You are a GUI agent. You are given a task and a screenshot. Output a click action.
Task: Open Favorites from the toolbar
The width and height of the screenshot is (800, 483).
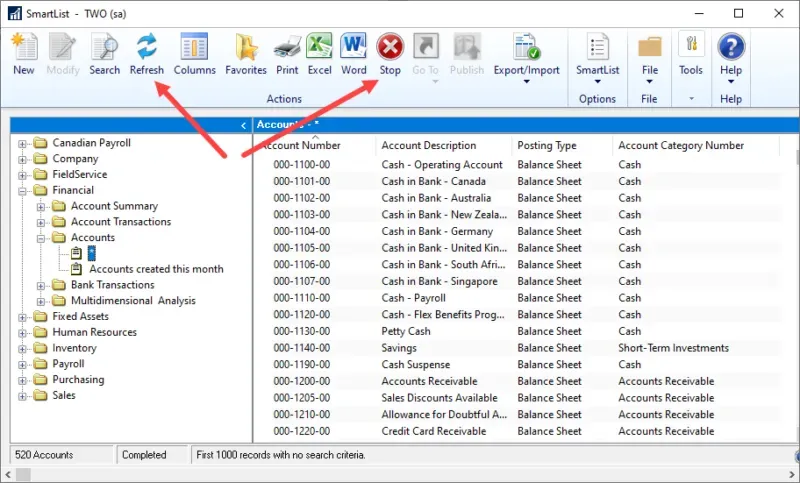point(245,53)
